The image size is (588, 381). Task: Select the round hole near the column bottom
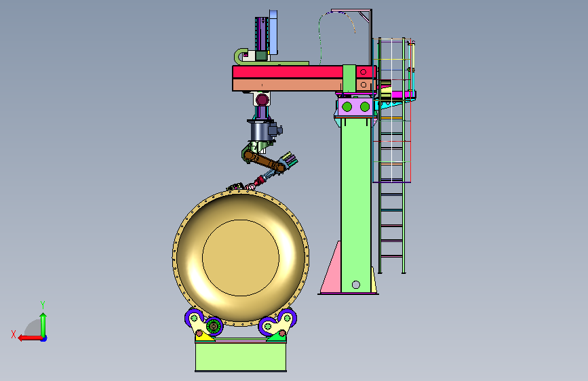click(356, 285)
